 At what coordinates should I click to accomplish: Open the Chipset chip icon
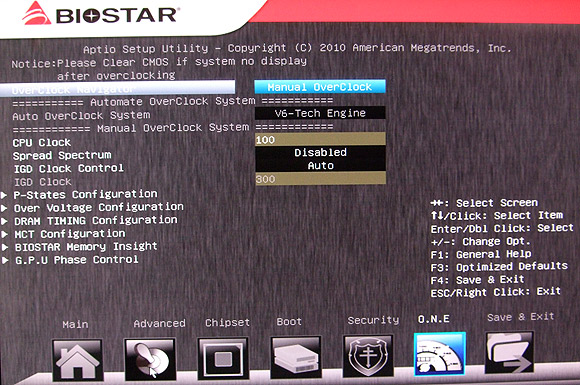pos(223,358)
